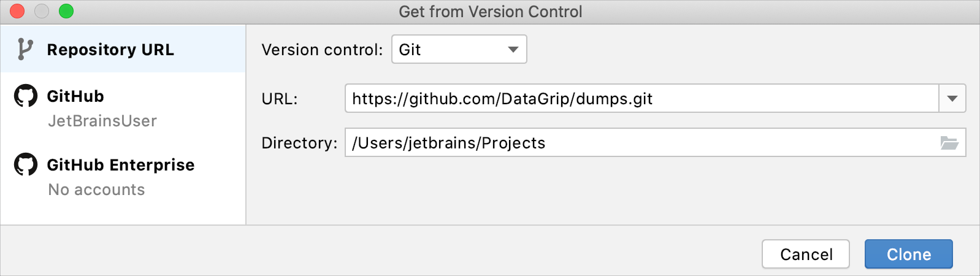Click the No accounts text
Image resolution: width=980 pixels, height=276 pixels.
click(x=96, y=190)
